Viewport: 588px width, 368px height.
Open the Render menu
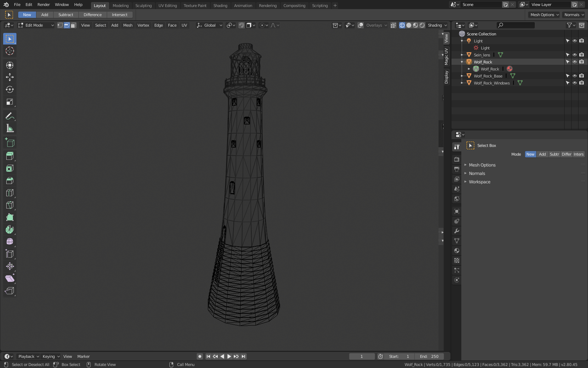tap(44, 5)
